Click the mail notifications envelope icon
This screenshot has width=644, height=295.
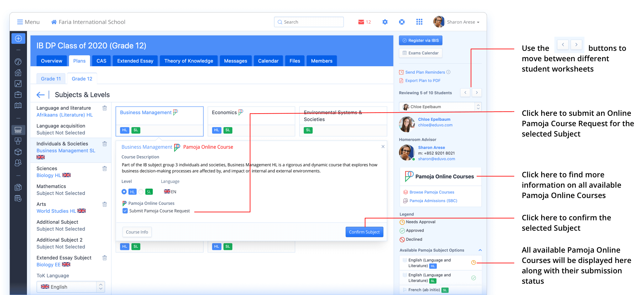click(x=361, y=22)
